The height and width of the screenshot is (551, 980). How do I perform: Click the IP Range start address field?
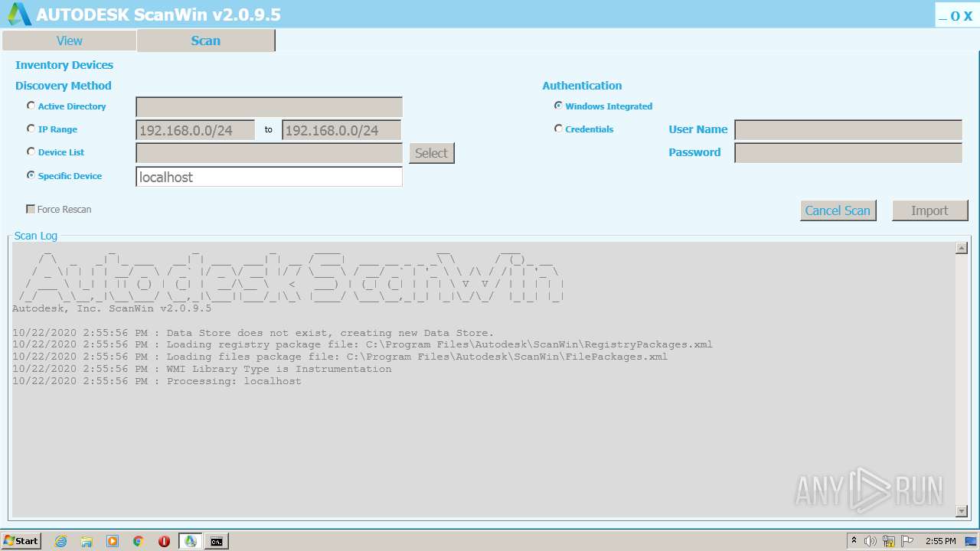(195, 130)
